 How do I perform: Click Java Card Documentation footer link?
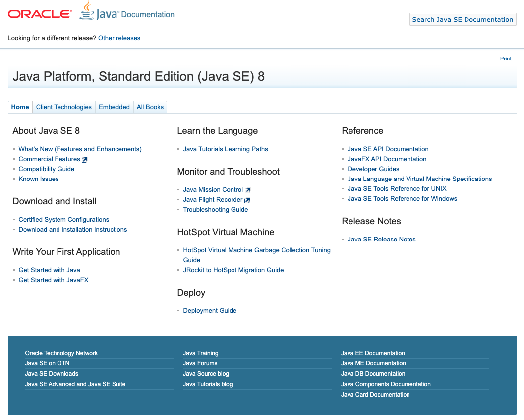(375, 395)
